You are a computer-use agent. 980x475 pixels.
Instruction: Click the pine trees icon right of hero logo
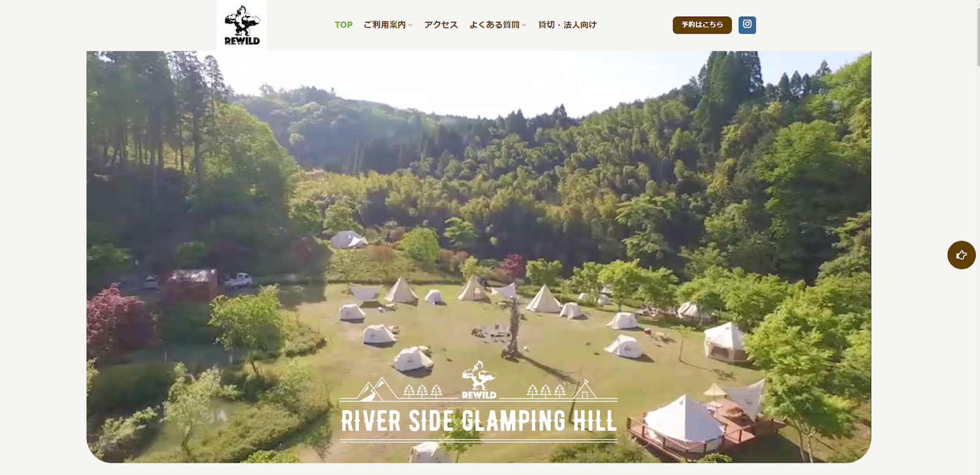tap(546, 391)
